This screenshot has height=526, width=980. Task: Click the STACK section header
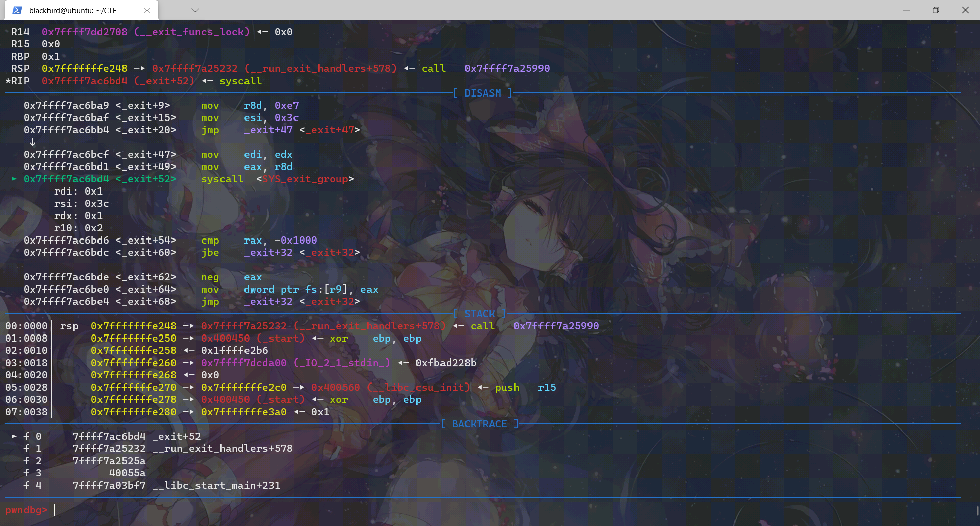pyautogui.click(x=479, y=314)
